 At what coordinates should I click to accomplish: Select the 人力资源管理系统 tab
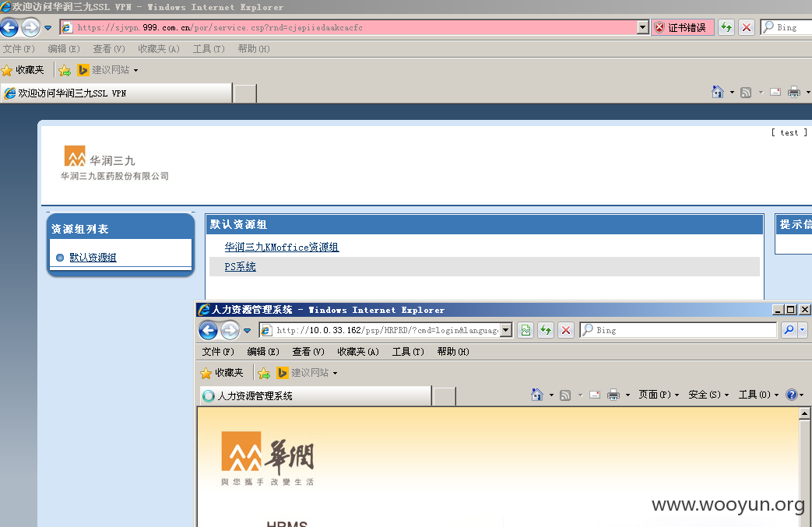click(316, 396)
